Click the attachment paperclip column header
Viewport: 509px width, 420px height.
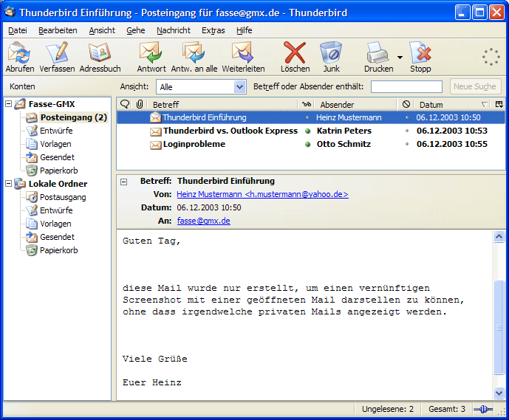140,104
